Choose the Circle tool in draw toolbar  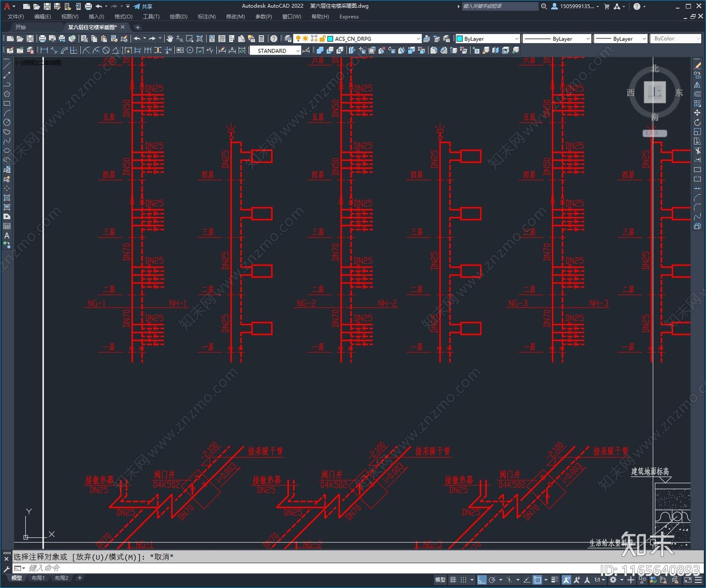(7, 122)
